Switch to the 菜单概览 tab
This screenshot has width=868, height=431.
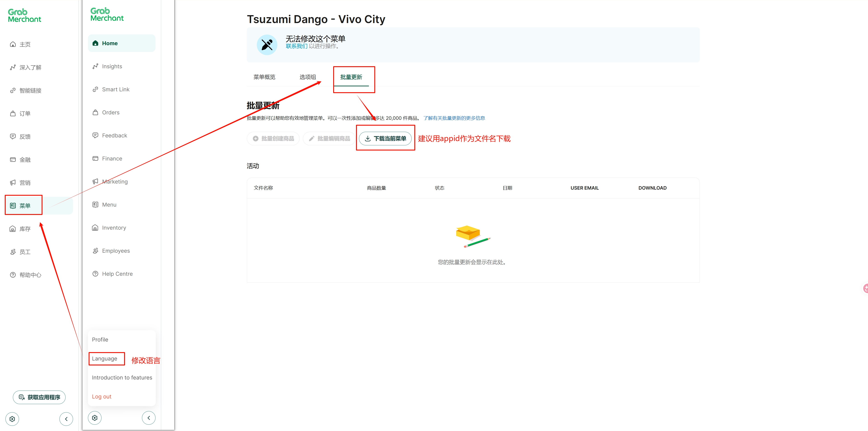click(x=264, y=77)
